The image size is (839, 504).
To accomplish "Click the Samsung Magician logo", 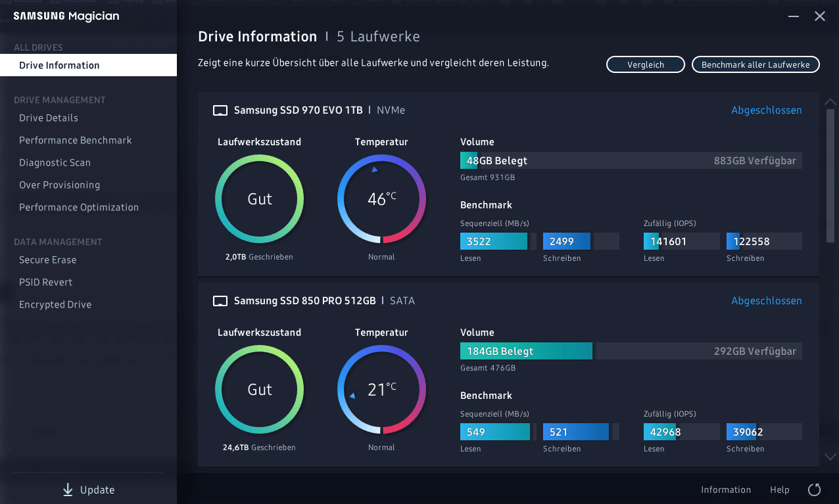I will (66, 16).
